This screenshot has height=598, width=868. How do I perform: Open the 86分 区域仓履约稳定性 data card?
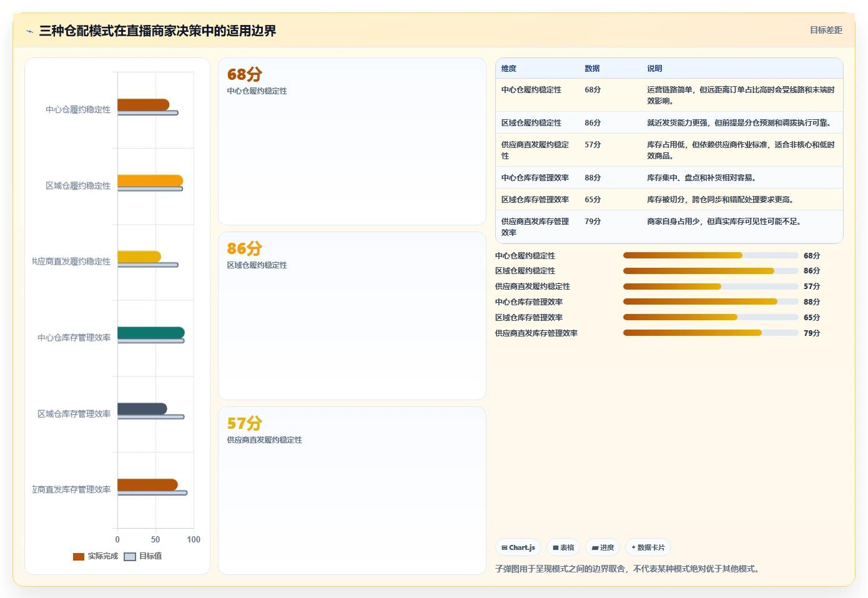[x=352, y=316]
